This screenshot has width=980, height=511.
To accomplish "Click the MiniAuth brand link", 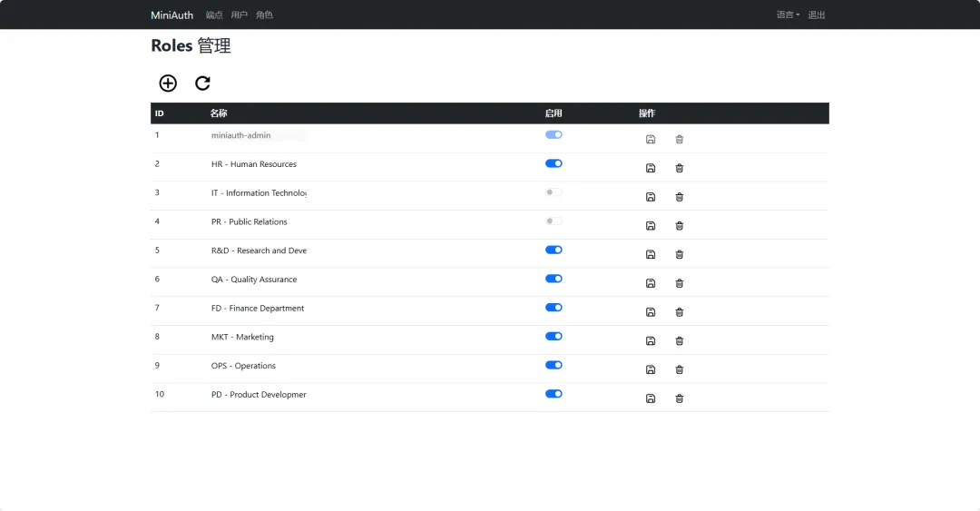I will 171,15.
